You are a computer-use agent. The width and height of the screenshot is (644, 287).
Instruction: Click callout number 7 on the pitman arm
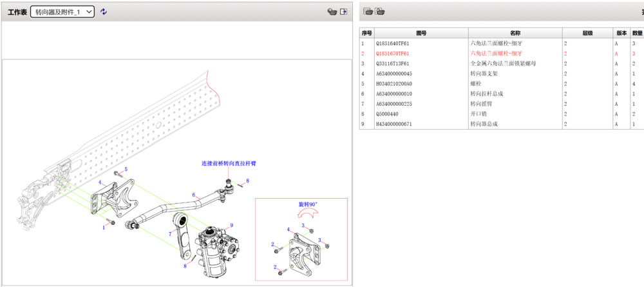coord(170,233)
